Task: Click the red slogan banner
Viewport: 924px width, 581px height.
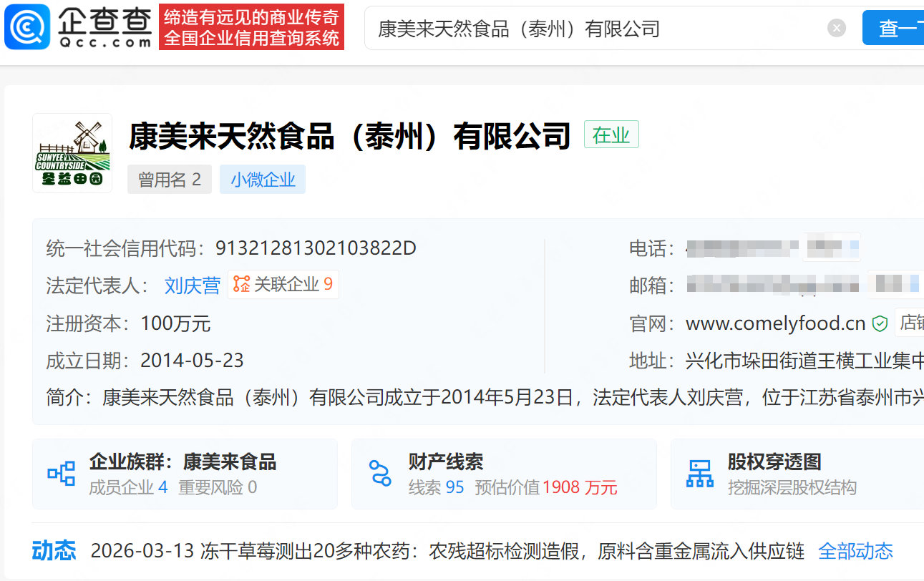Action: point(251,27)
